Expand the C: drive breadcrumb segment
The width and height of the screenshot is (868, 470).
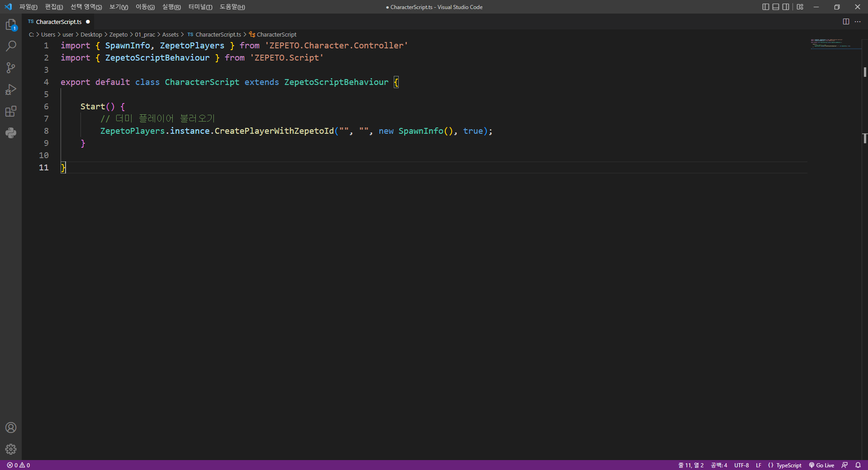(31, 34)
